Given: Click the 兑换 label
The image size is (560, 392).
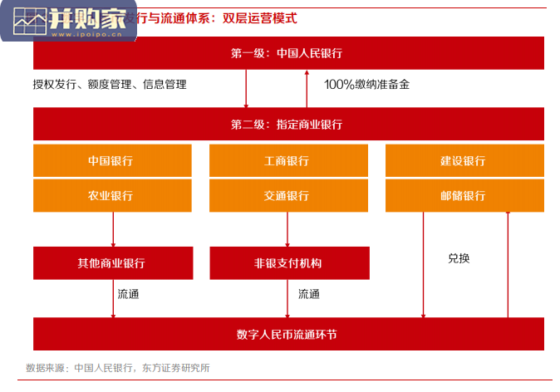Looking at the screenshot, I should click(x=459, y=258).
